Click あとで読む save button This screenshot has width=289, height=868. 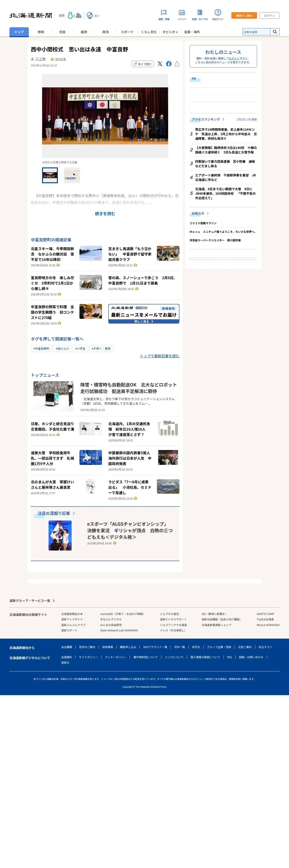(142, 64)
